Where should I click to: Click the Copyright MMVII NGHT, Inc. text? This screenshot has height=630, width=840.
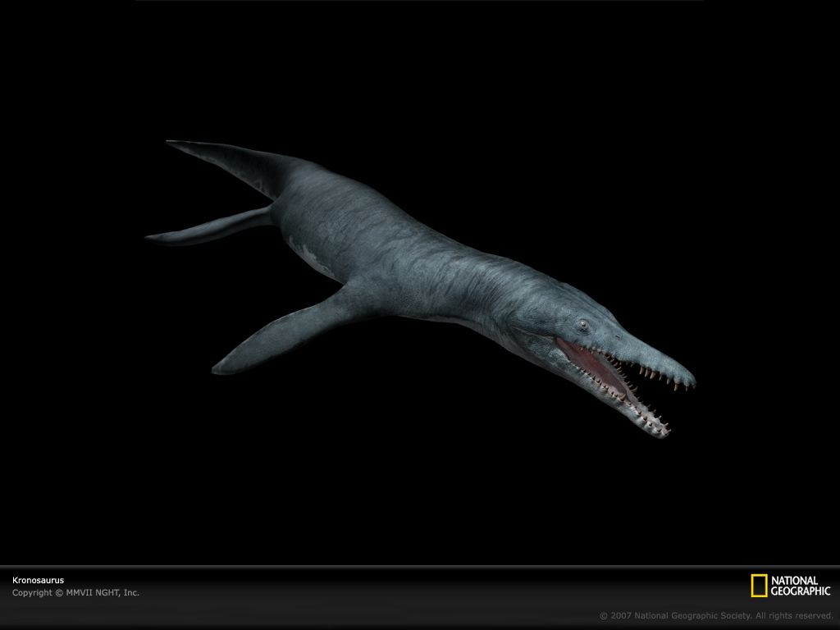coord(75,592)
